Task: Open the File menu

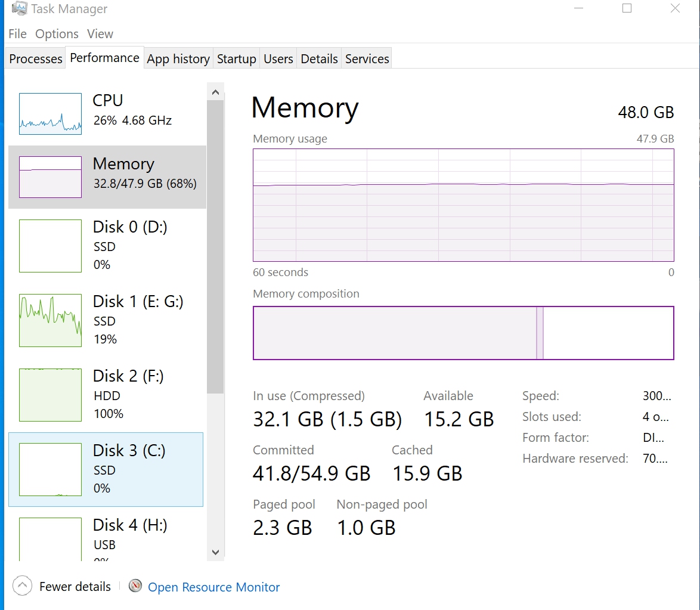Action: (x=17, y=34)
